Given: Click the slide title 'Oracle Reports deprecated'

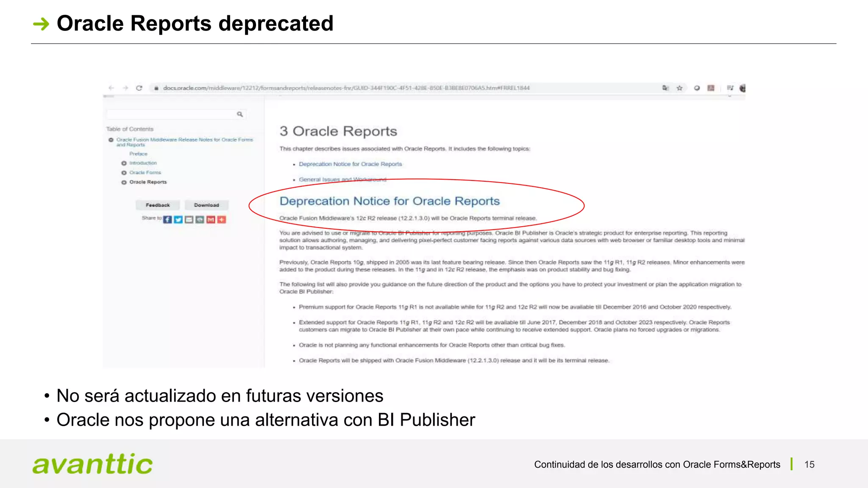Looking at the screenshot, I should point(195,24).
